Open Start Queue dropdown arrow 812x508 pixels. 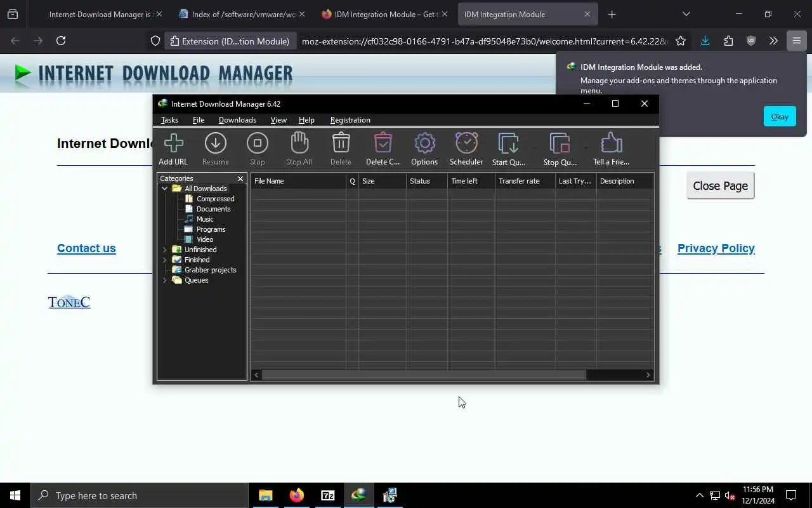534,148
